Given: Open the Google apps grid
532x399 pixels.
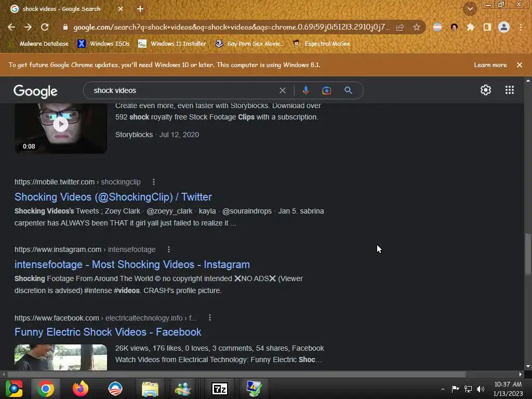Looking at the screenshot, I should click(x=509, y=90).
